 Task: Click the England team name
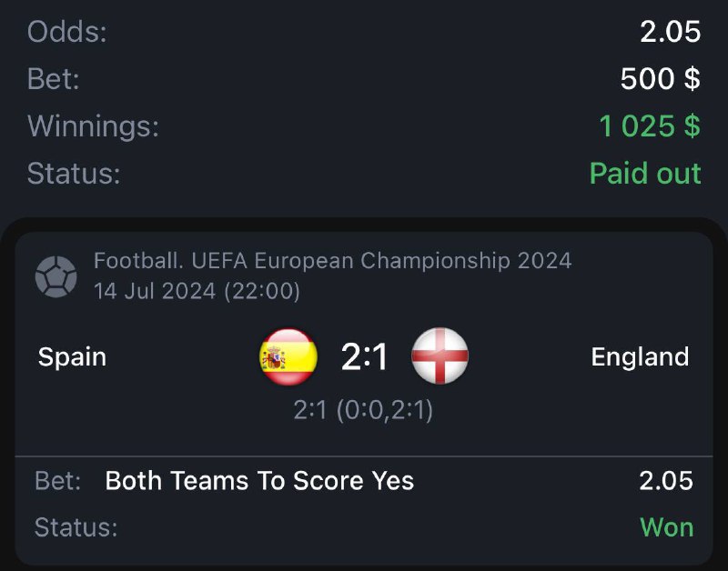640,356
